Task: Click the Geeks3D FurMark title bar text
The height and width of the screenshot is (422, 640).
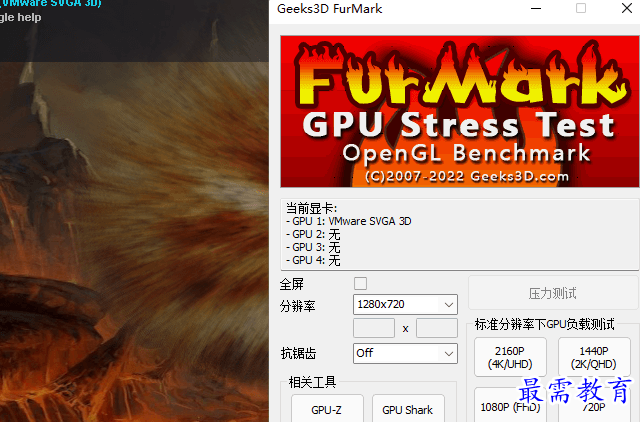Action: point(329,9)
